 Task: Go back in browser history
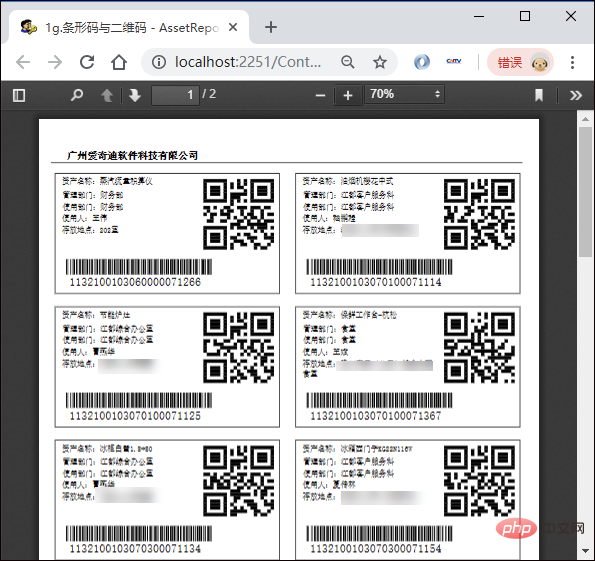(23, 62)
